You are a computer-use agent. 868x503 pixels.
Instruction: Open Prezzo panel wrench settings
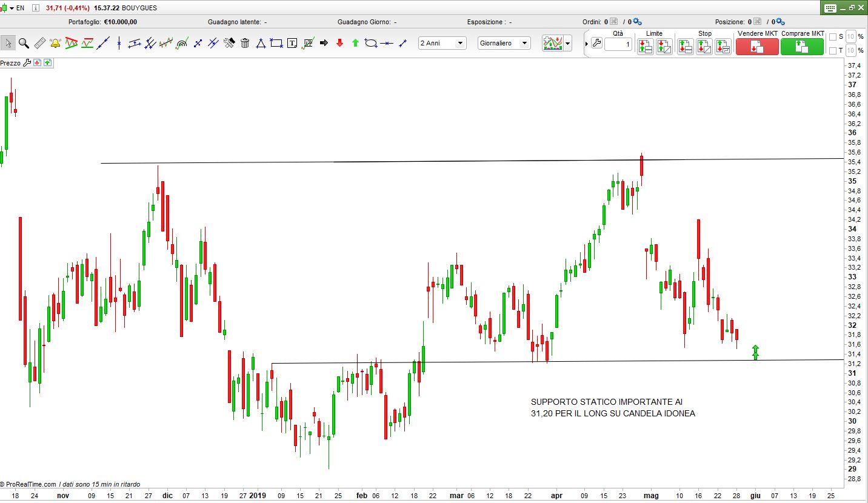[x=27, y=62]
